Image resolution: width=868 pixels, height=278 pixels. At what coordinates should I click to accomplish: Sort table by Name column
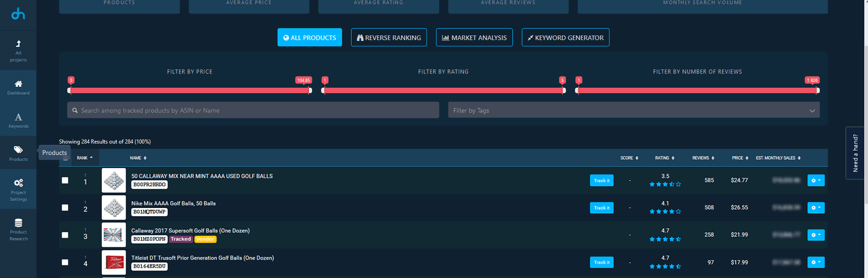[x=138, y=158]
